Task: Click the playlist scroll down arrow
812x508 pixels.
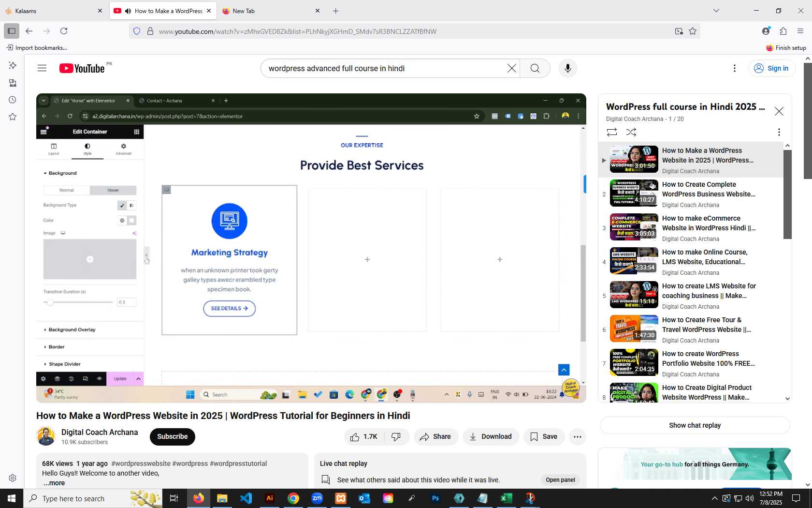Action: tap(787, 399)
